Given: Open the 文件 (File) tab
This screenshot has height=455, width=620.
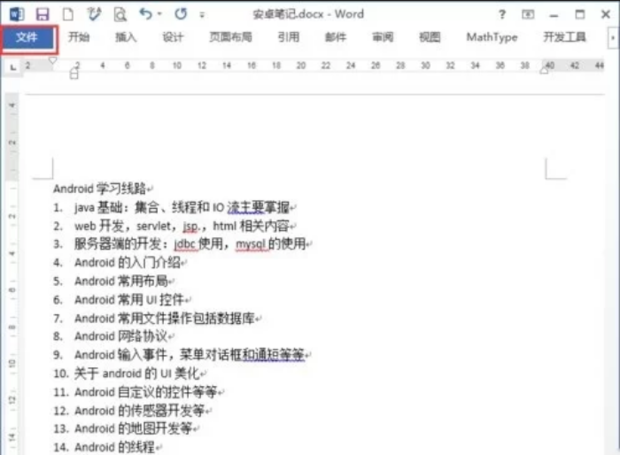Looking at the screenshot, I should point(27,38).
